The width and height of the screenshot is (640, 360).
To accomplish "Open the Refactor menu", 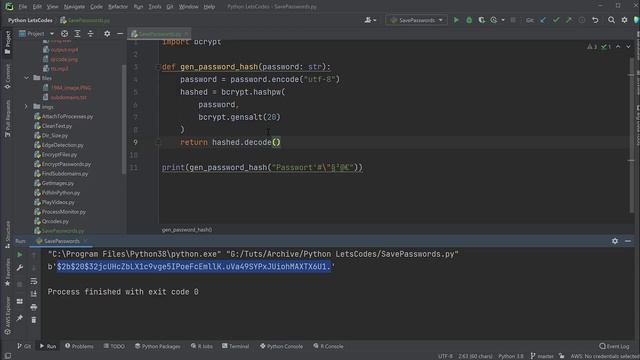I will 118,7.
